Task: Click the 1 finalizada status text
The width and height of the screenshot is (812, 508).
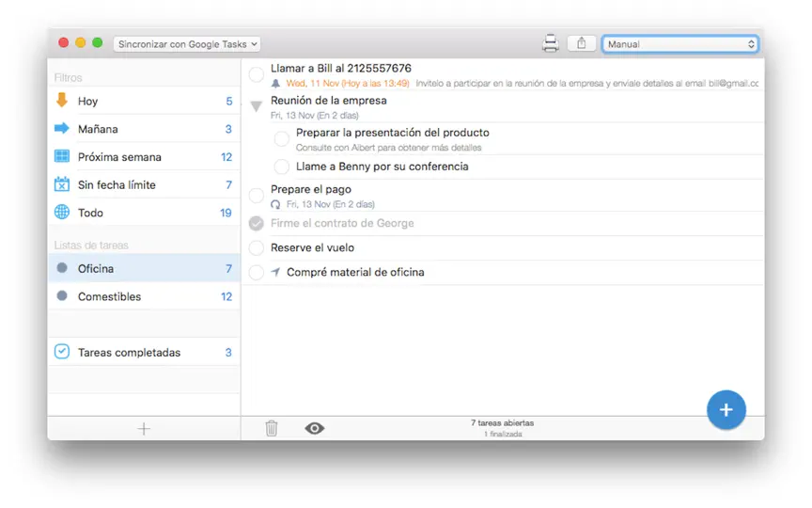Action: [503, 434]
